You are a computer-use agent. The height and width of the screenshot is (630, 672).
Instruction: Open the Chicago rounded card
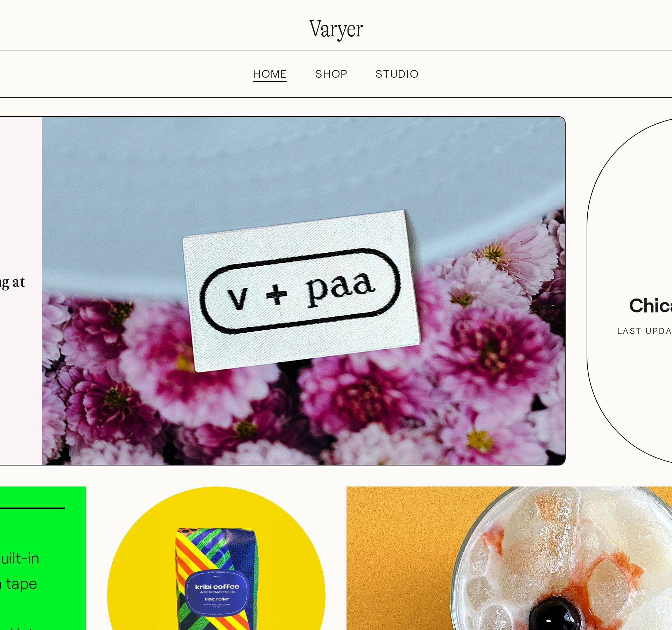coord(630,291)
